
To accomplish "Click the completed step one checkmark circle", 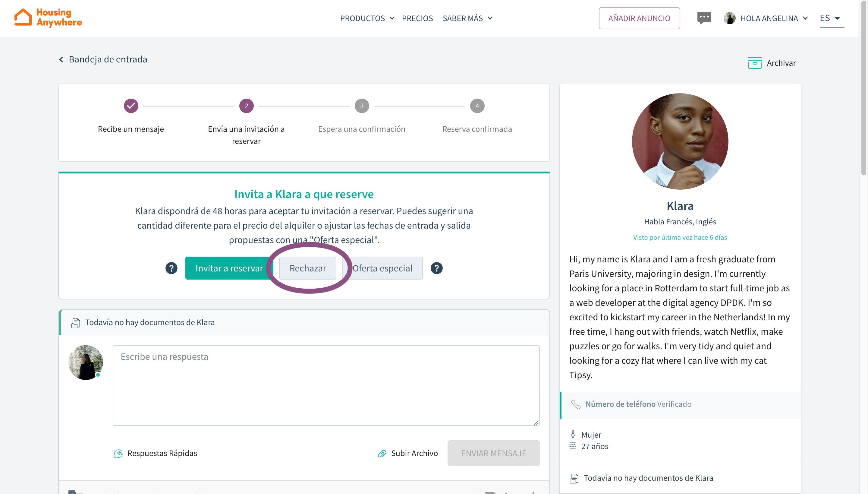I will click(131, 106).
